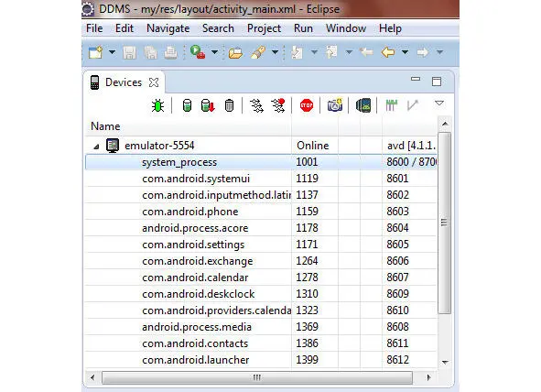Click the Dump View Hierarchy icon
This screenshot has height=392, width=541.
click(363, 105)
